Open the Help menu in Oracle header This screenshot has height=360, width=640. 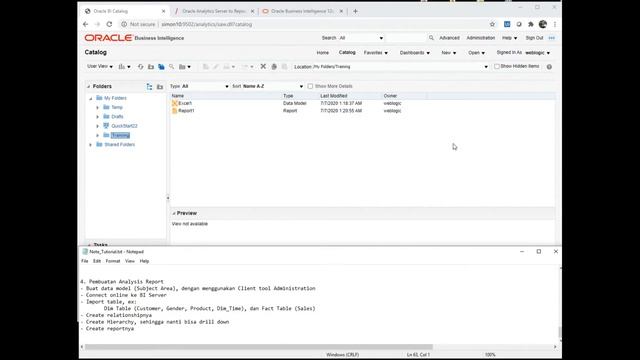pos(509,38)
